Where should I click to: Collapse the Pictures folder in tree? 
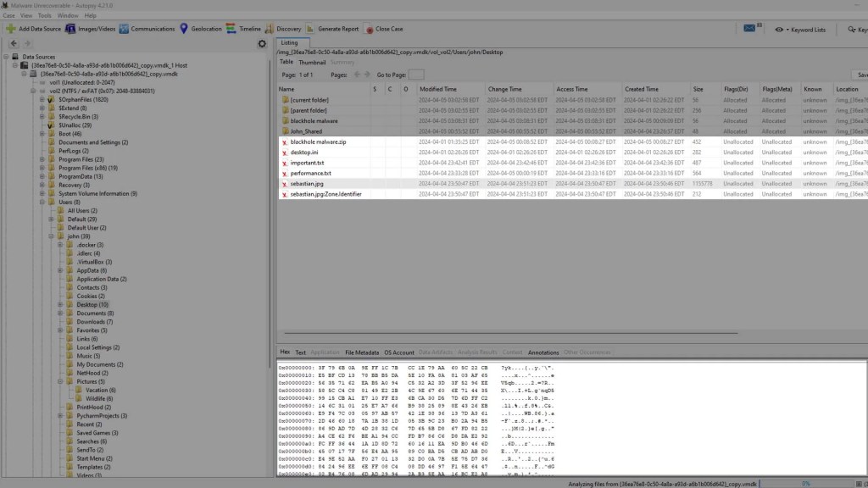(60, 381)
